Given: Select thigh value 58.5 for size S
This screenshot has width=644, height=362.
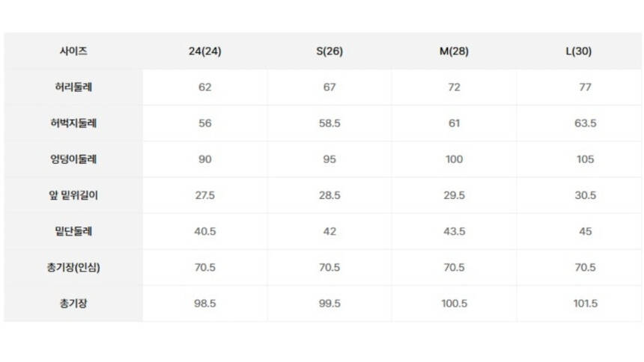Looking at the screenshot, I should click(329, 123).
